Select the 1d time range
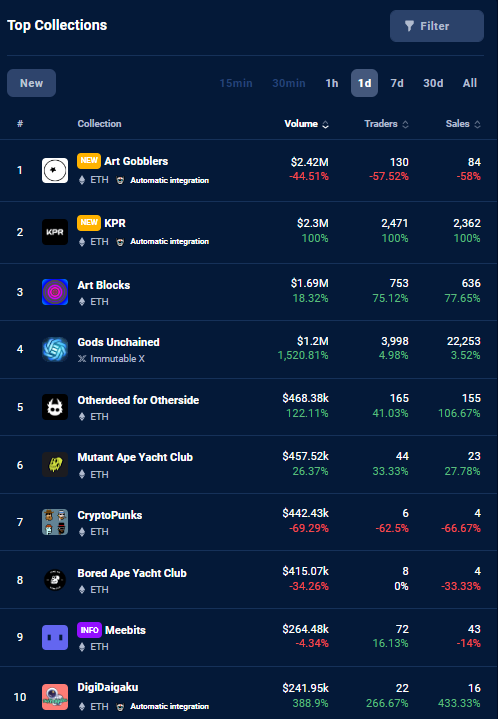This screenshot has height=719, width=498. [x=364, y=83]
